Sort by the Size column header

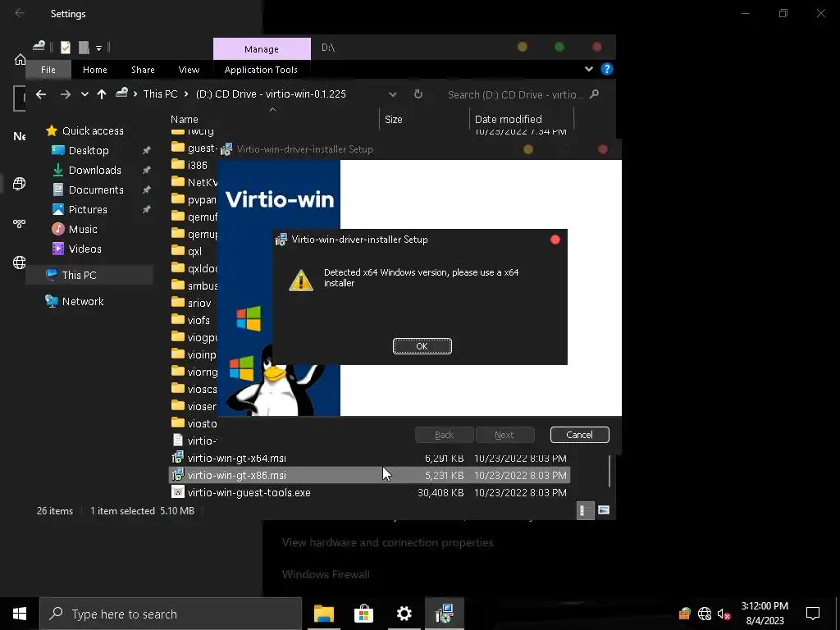[x=393, y=120]
